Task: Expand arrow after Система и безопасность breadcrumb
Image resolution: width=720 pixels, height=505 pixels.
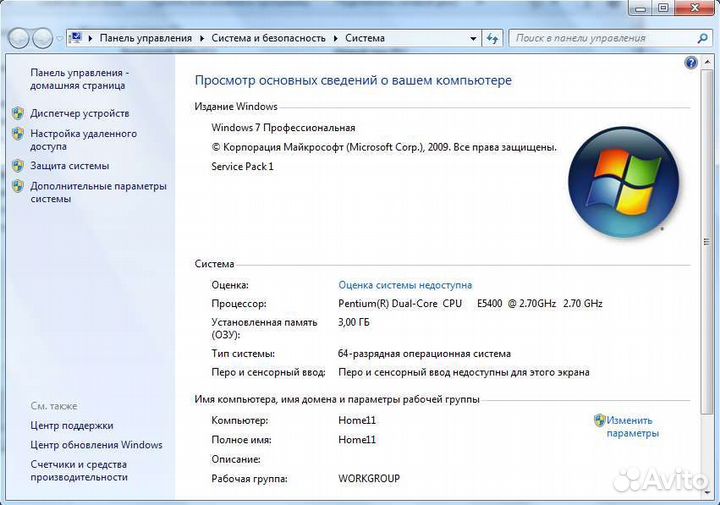Action: click(x=336, y=38)
